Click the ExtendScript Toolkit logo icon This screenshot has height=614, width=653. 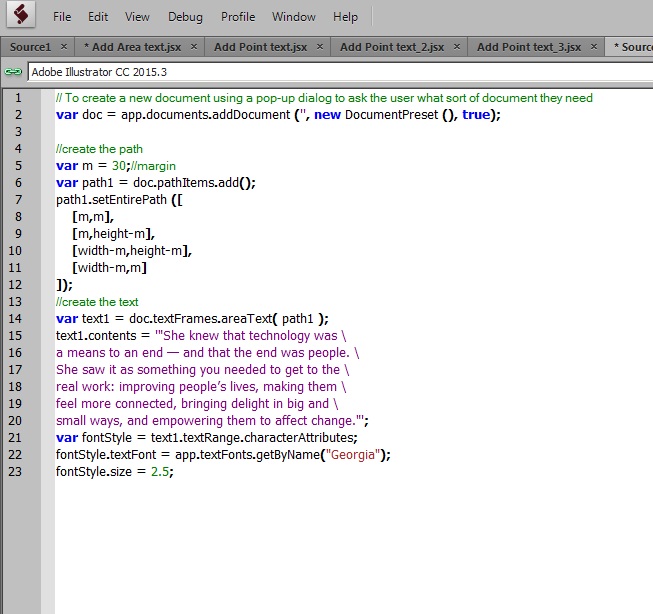click(x=22, y=17)
